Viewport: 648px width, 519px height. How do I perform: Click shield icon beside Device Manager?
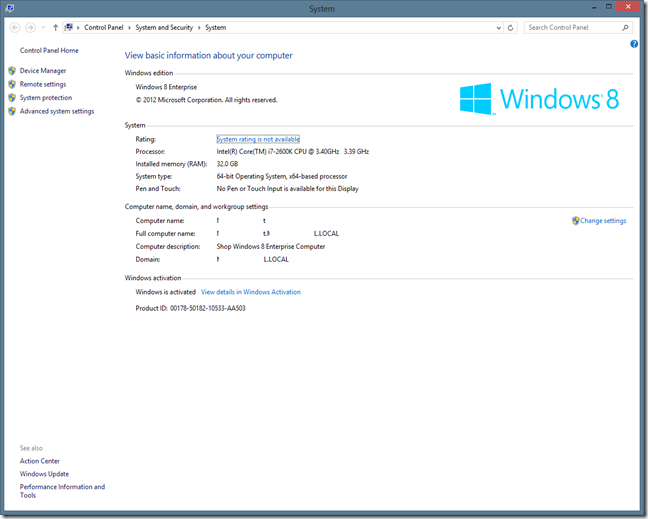[12, 71]
